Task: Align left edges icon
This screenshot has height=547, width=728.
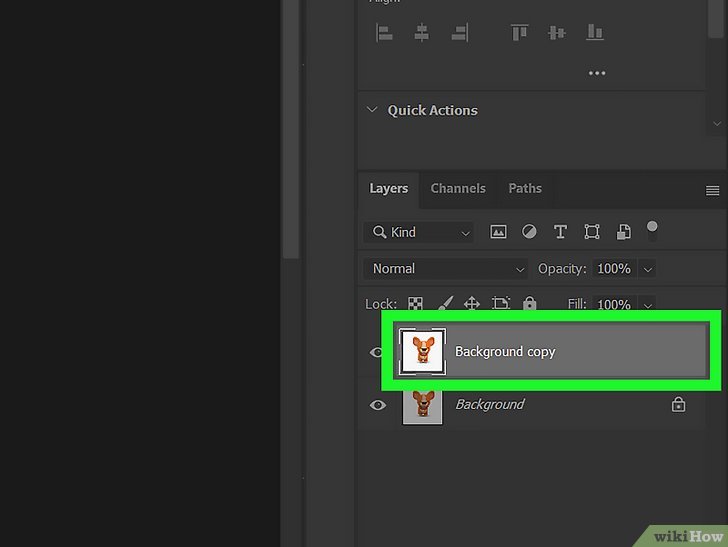Action: coord(384,33)
